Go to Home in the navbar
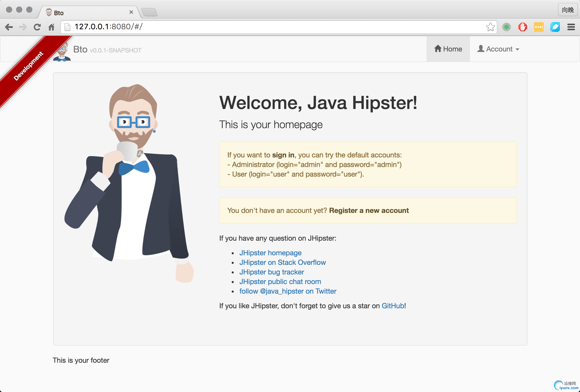The image size is (580, 392). click(448, 49)
